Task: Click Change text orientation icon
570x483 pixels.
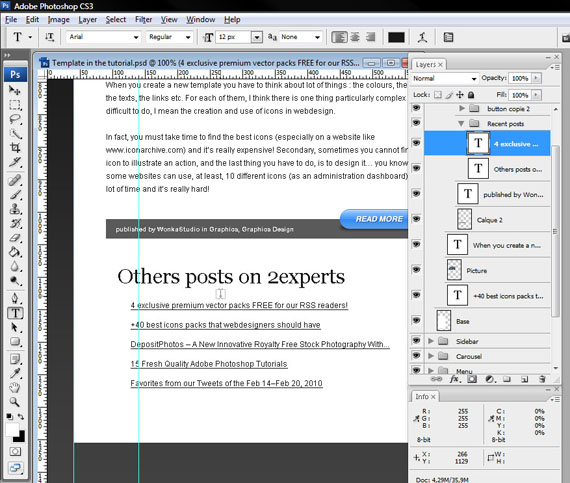Action: click(49, 37)
